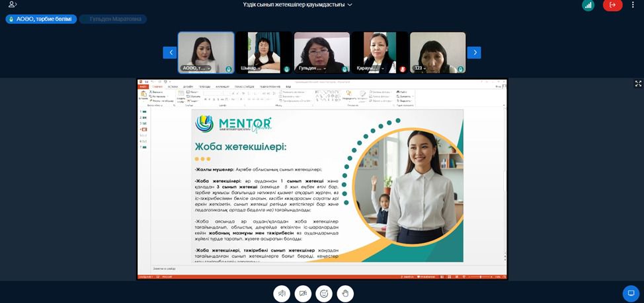644x303 pixels.
Task: Open the chat panel button
Action: pyautogui.click(x=631, y=293)
